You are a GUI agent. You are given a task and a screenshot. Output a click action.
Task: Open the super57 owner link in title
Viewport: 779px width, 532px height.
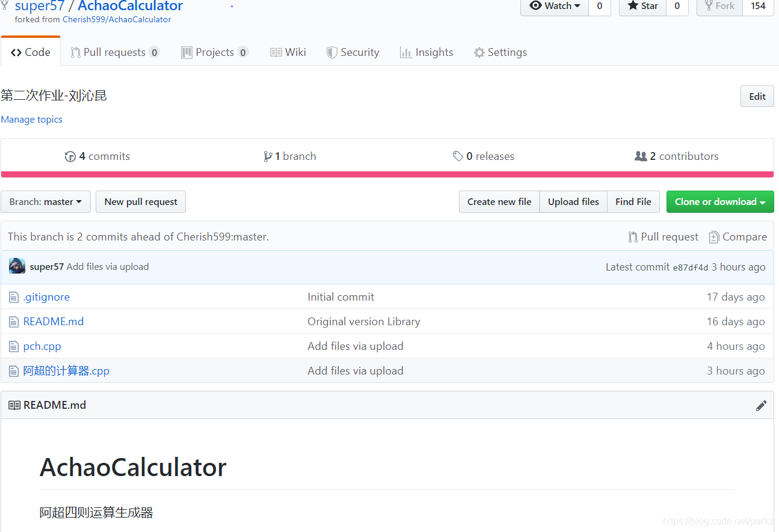coord(40,6)
